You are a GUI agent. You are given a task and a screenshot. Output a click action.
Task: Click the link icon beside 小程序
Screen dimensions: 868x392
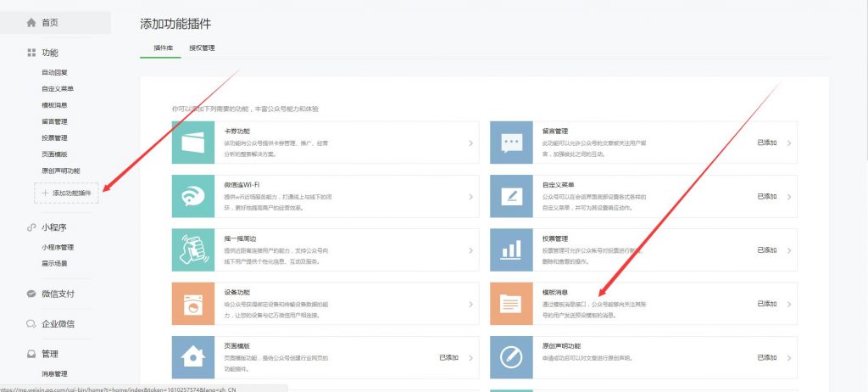pos(31,227)
